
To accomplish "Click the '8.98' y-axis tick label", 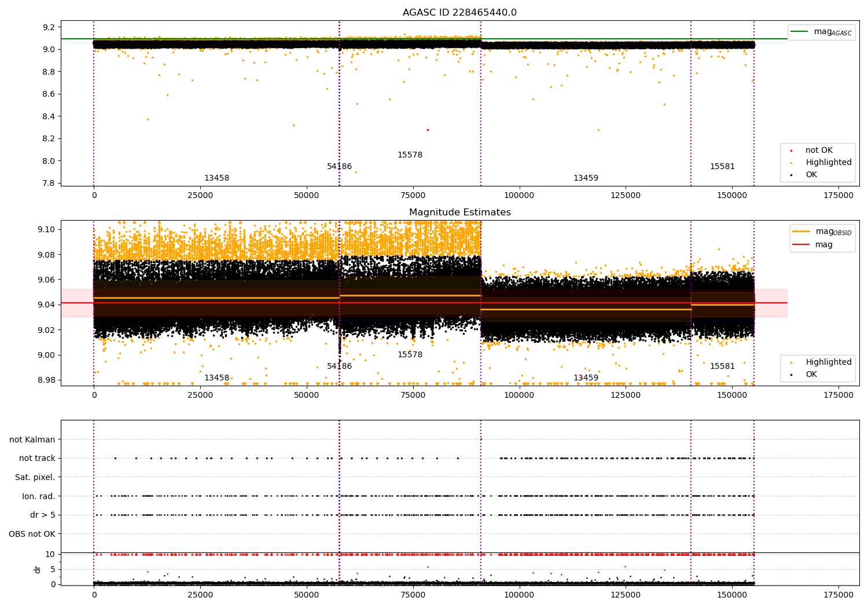I will tap(46, 380).
